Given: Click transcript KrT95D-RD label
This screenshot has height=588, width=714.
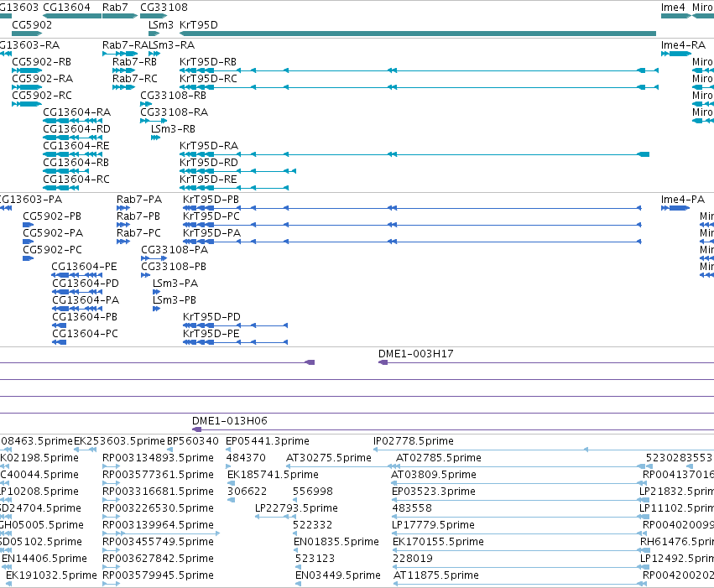Looking at the screenshot, I should [209, 163].
